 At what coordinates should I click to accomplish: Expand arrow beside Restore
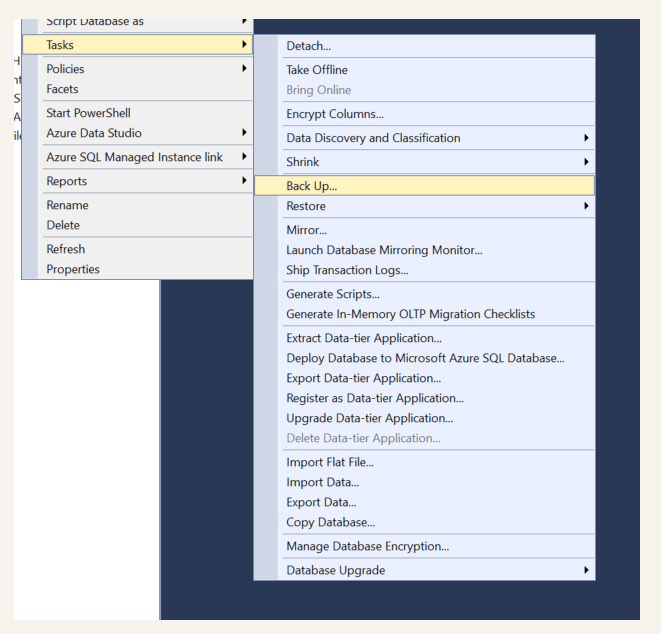pos(586,206)
